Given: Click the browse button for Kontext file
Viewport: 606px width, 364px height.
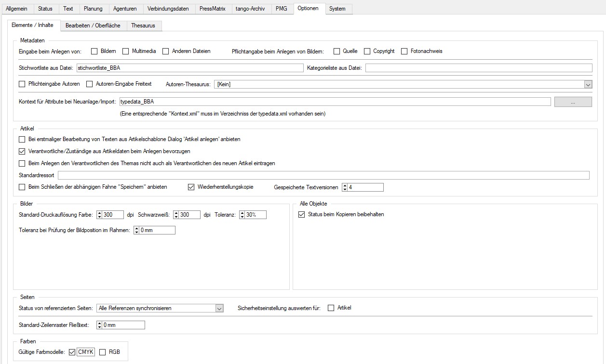Looking at the screenshot, I should click(x=573, y=102).
